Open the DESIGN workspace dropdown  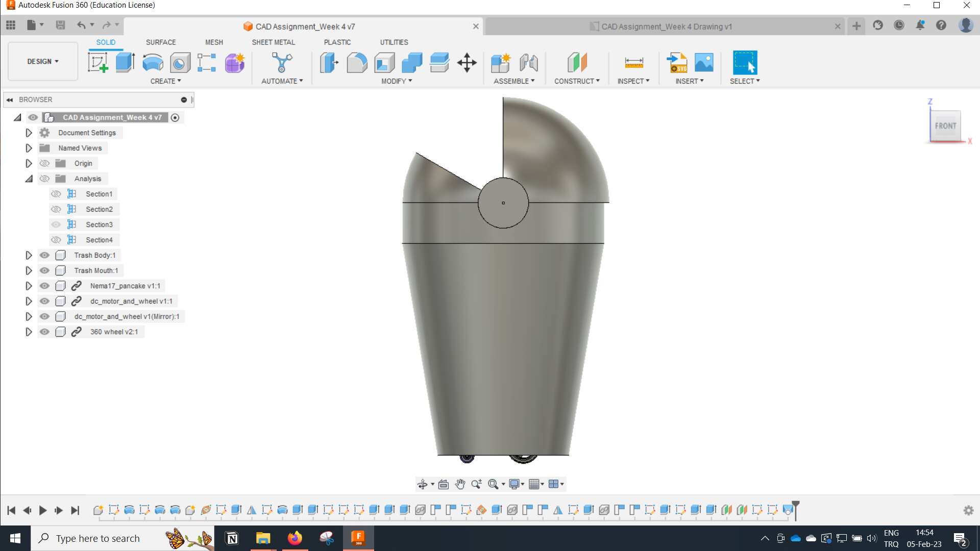(x=43, y=61)
